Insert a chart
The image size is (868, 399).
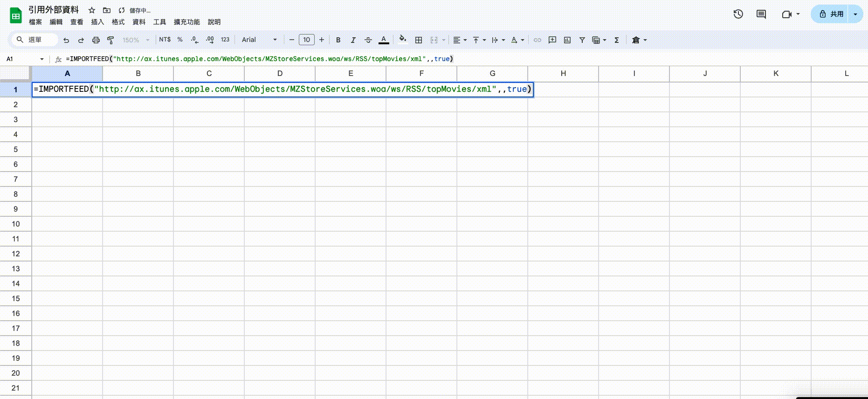tap(567, 40)
